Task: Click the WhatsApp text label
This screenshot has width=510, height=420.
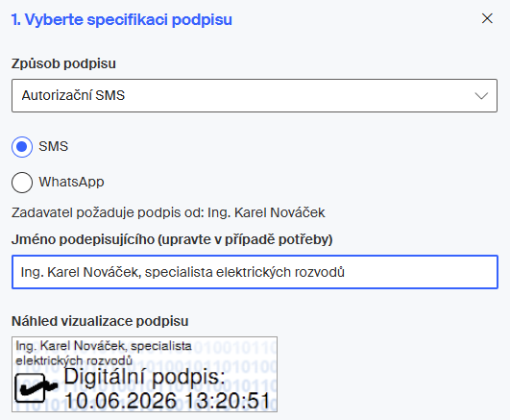Action: [71, 182]
